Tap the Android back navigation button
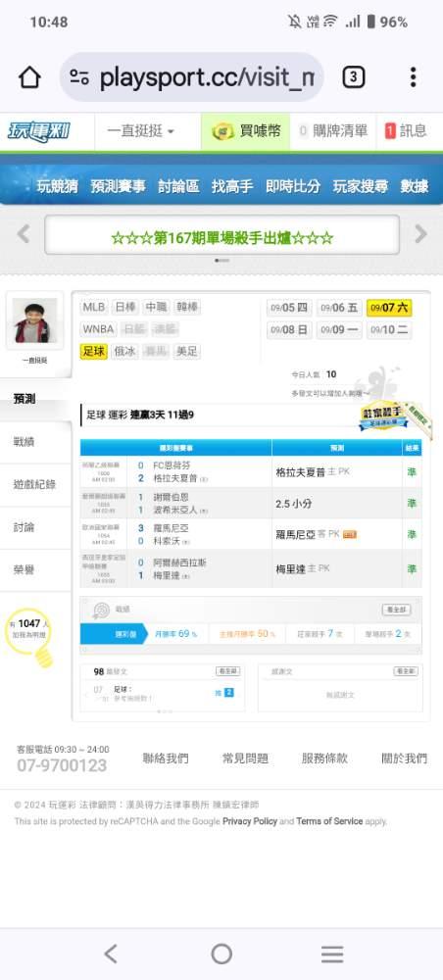This screenshot has height=980, width=443. 111,954
